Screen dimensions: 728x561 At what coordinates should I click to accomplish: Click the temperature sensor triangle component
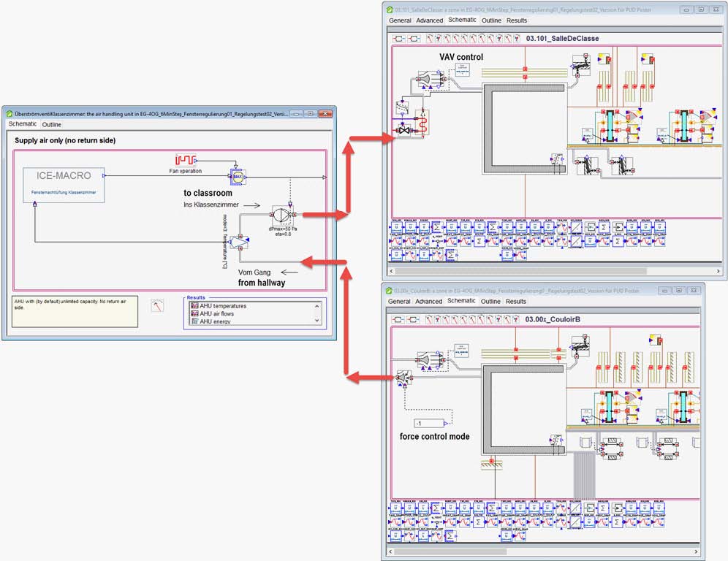[238, 243]
